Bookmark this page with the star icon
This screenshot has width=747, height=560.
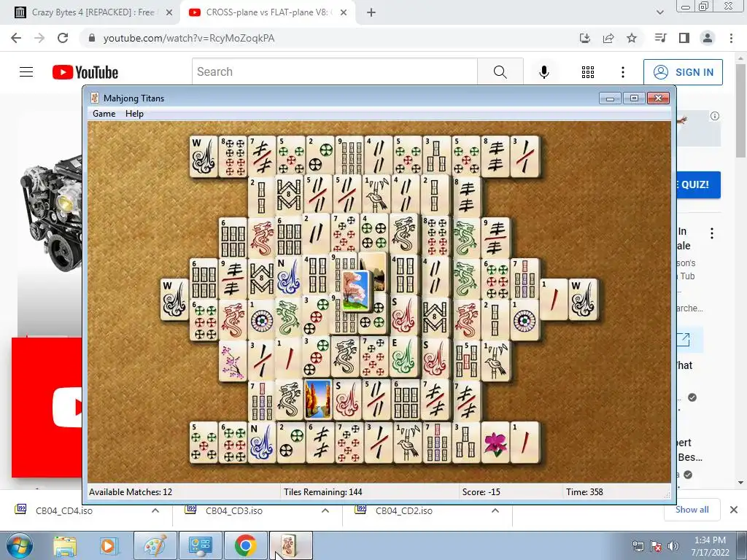(632, 38)
